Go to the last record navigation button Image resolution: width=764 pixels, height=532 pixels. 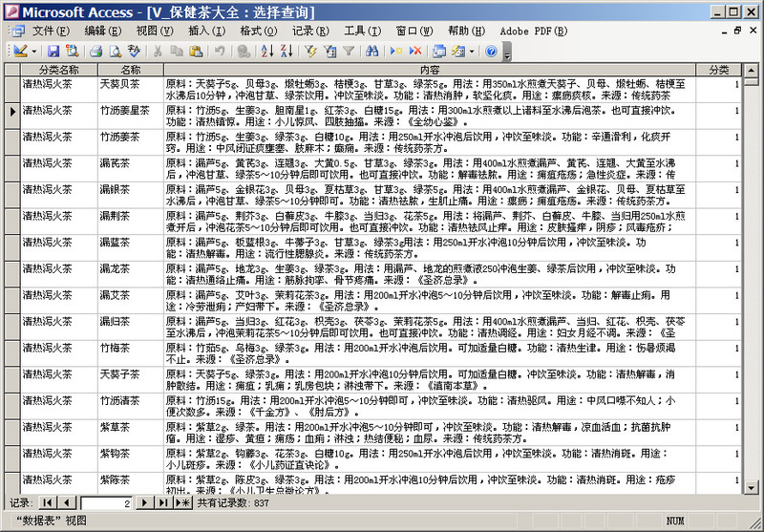point(163,502)
